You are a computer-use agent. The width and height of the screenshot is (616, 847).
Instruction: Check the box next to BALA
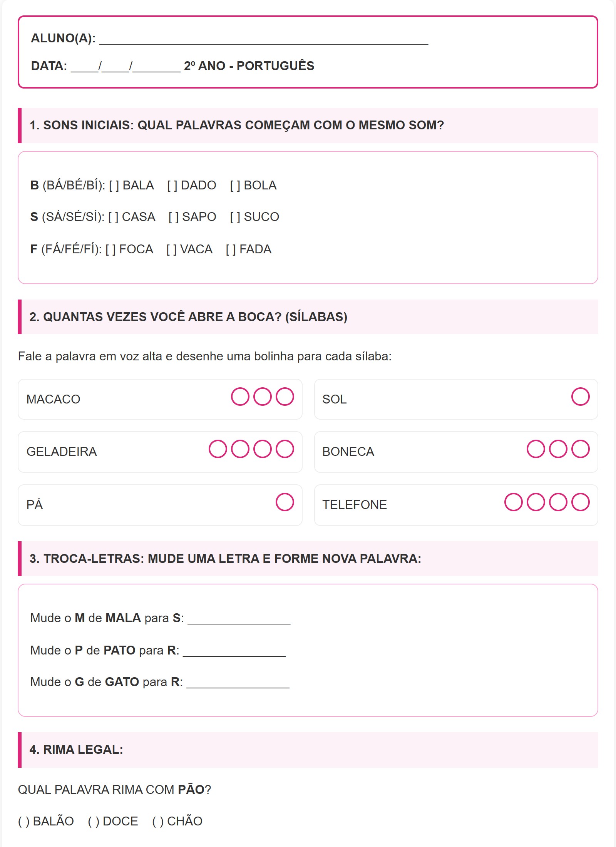(x=114, y=186)
